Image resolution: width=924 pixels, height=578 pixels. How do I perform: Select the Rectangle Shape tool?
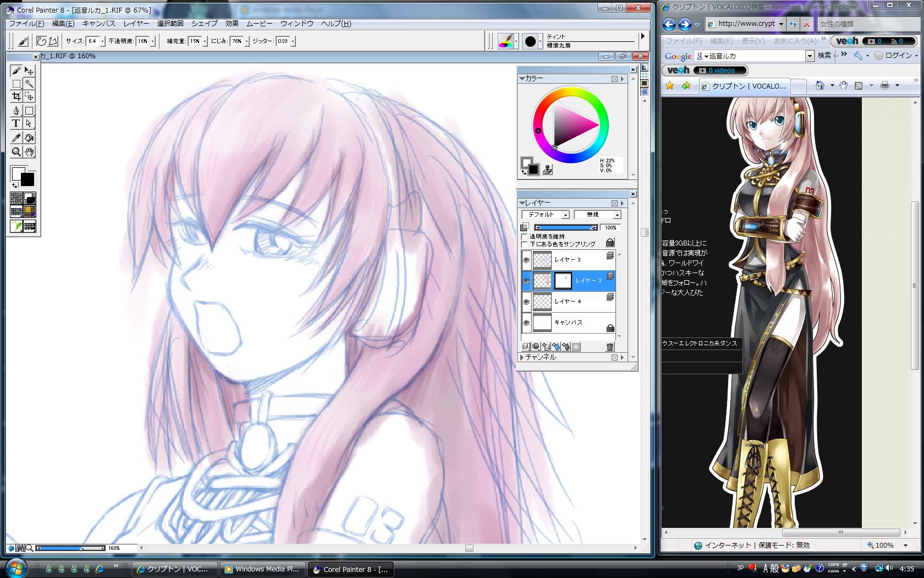[29, 111]
